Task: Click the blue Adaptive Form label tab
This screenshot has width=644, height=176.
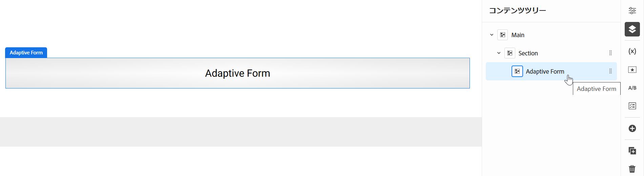Action: click(26, 53)
